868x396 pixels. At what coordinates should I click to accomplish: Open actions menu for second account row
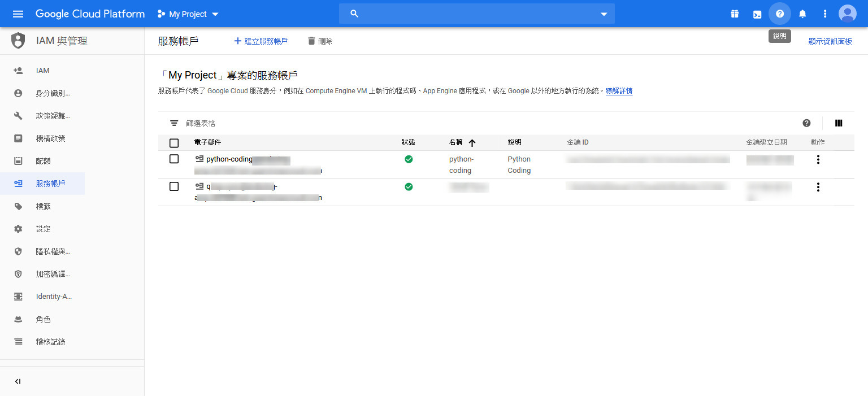[818, 187]
